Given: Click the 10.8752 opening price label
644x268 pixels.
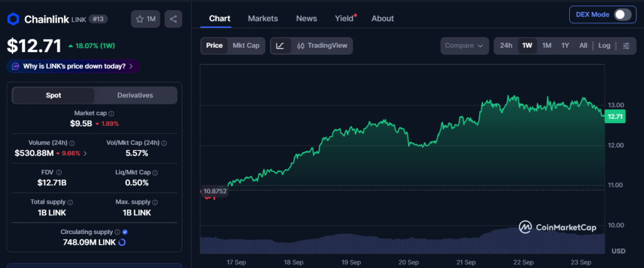Looking at the screenshot, I should pos(214,191).
